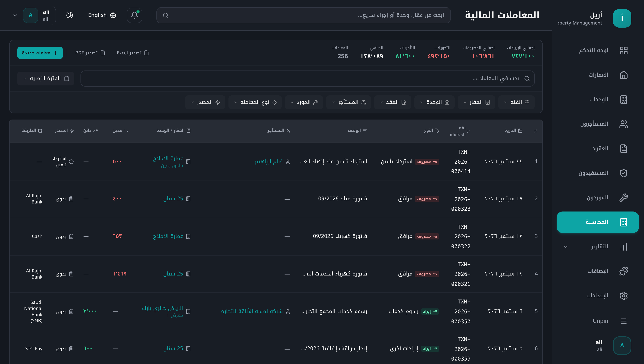Open the vendor (المورد) filter
The image size is (644, 364).
tap(304, 102)
